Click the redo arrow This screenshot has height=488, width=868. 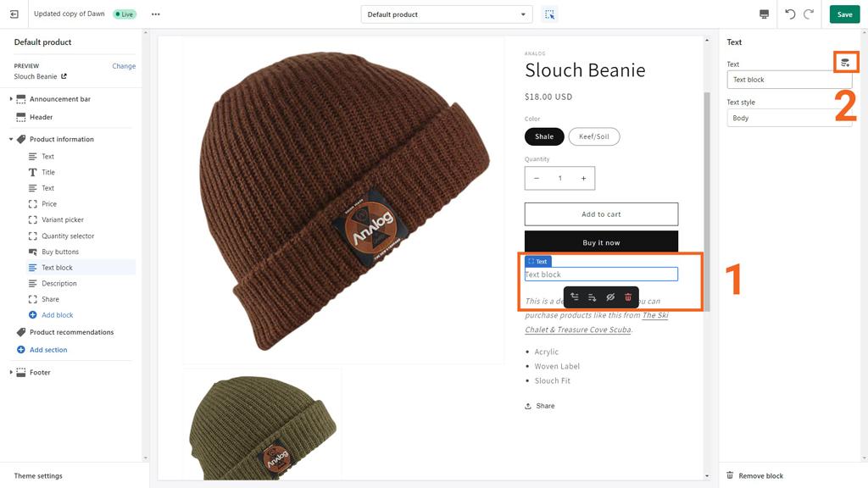point(809,14)
